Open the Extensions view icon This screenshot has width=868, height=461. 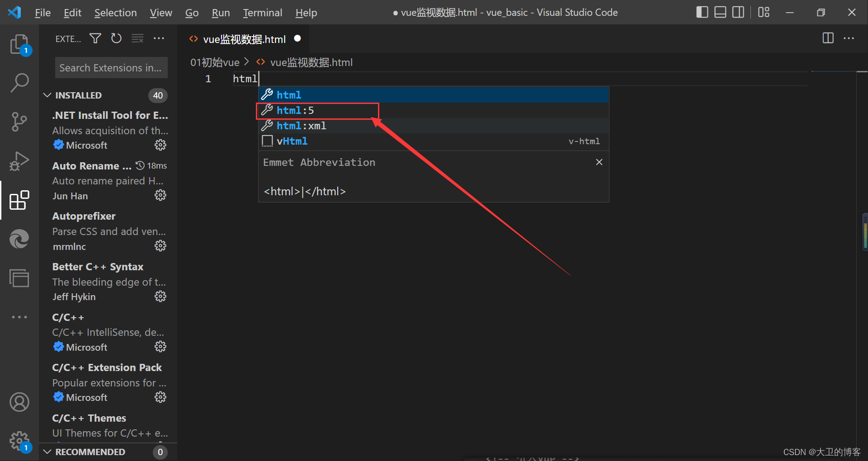[19, 200]
